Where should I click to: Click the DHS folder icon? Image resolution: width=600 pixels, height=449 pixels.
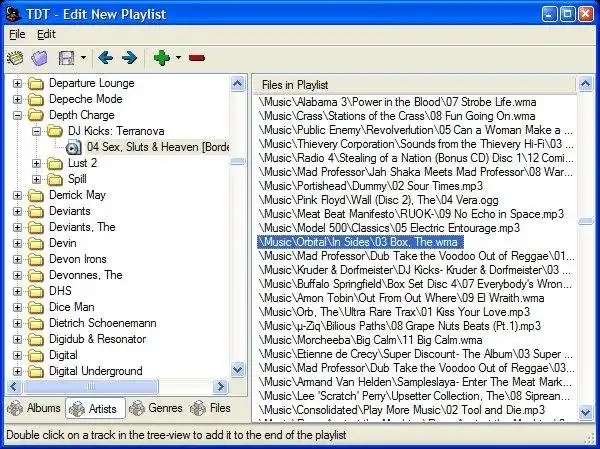pos(36,291)
